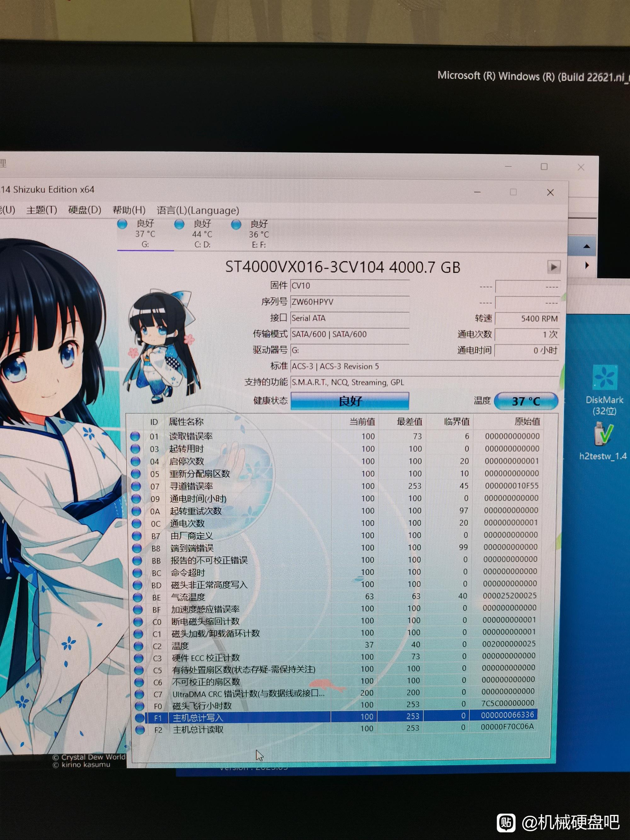Viewport: 630px width, 840px height.
Task: Click the status orb for 07 寻道错误率
Action: (136, 486)
